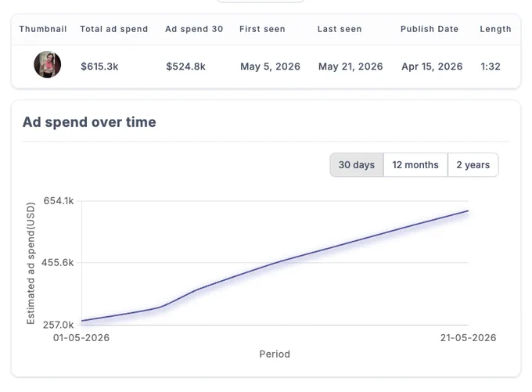Open the ad video thumbnail
The height and width of the screenshot is (392, 532).
click(48, 64)
